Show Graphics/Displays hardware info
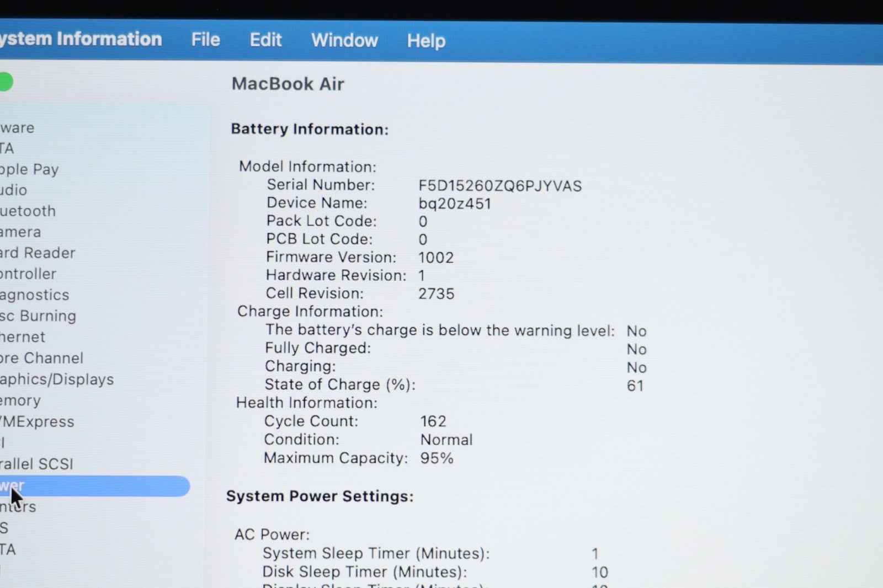The height and width of the screenshot is (588, 883). pyautogui.click(x=57, y=379)
